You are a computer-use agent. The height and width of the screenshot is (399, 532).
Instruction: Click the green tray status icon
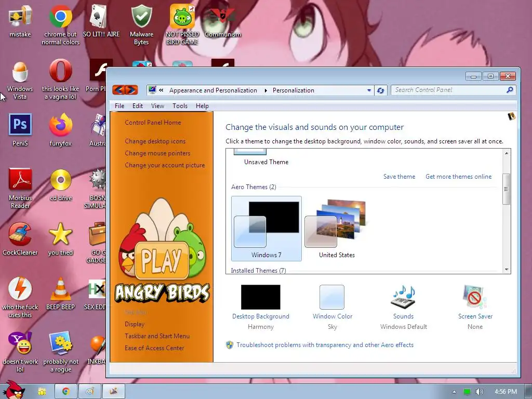pos(467,392)
